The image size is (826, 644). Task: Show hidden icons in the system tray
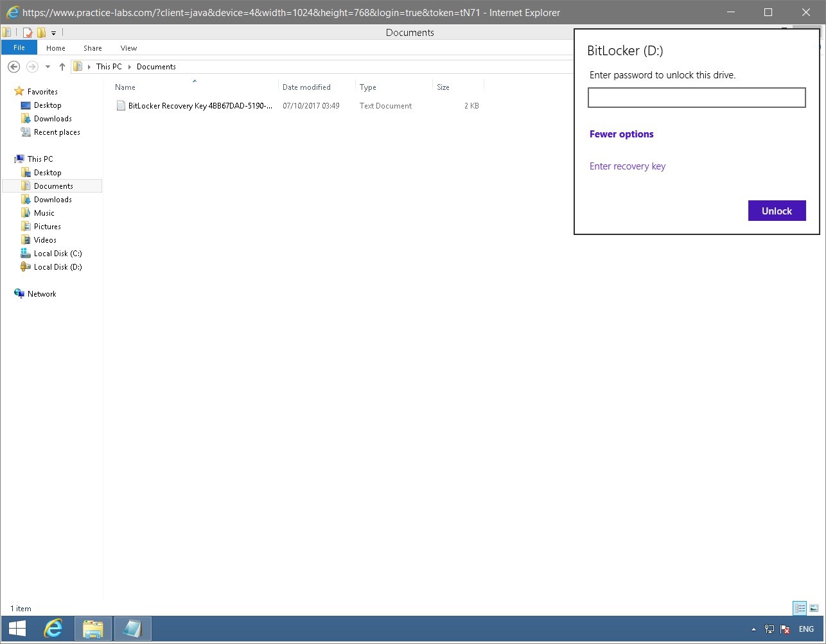(x=753, y=629)
